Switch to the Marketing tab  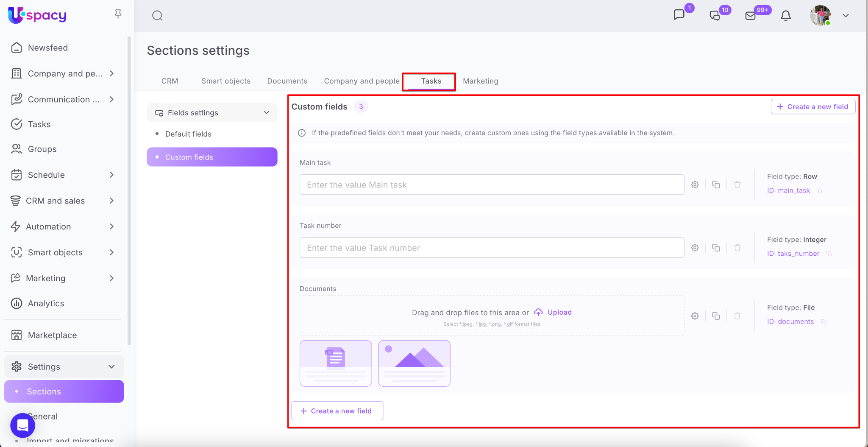(x=480, y=81)
